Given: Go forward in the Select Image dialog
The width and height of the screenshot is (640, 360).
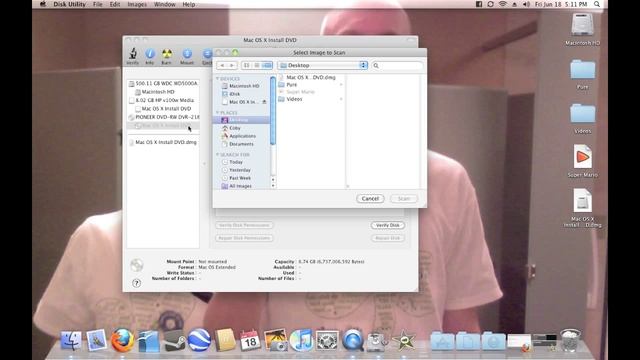Looking at the screenshot, I should [232, 65].
